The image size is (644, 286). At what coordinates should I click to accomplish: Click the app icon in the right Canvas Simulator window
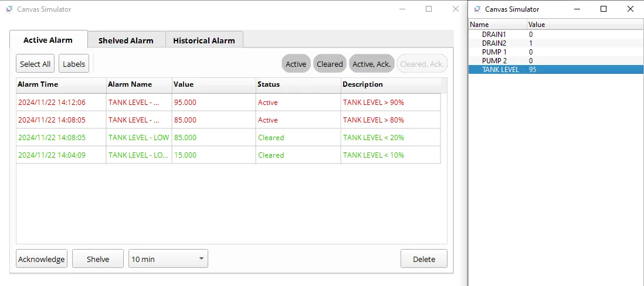pyautogui.click(x=477, y=9)
